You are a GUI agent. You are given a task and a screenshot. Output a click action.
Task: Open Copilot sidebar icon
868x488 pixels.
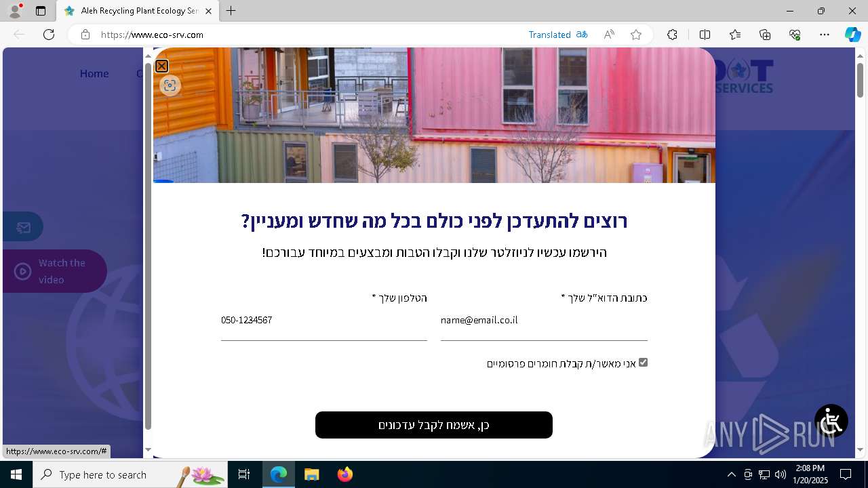(852, 35)
